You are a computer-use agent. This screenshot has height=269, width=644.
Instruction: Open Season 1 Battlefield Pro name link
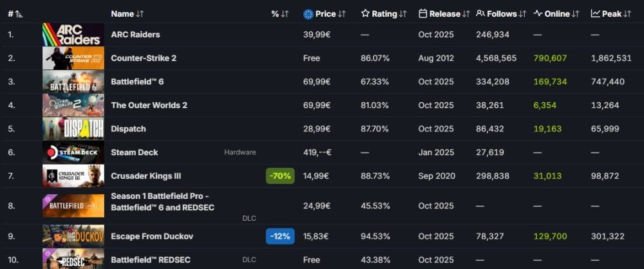(163, 201)
